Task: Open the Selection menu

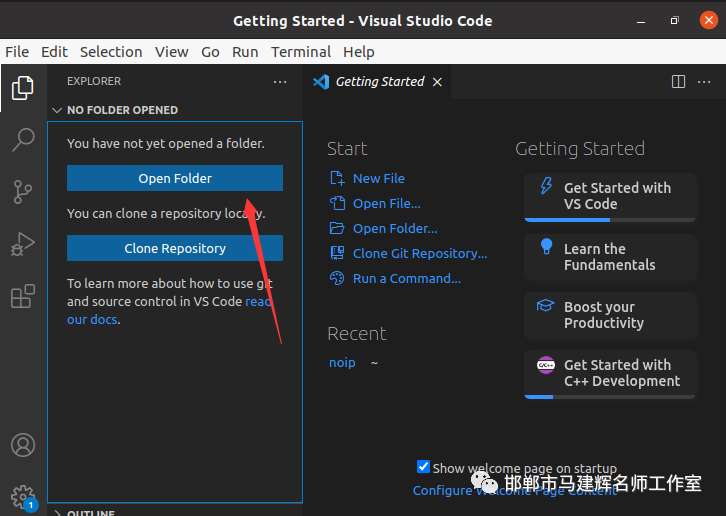Action: pos(111,52)
